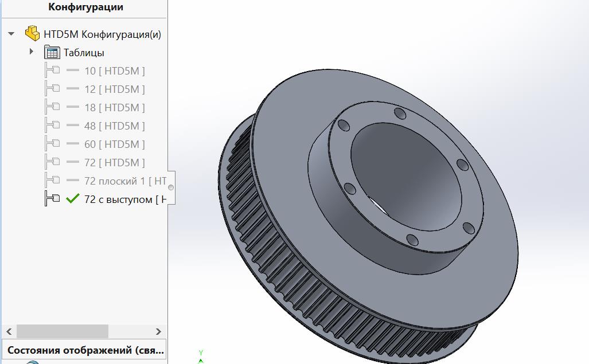Click the configuration icon for 12 [ HTD5M ]
This screenshot has height=364, width=589.
tap(52, 88)
